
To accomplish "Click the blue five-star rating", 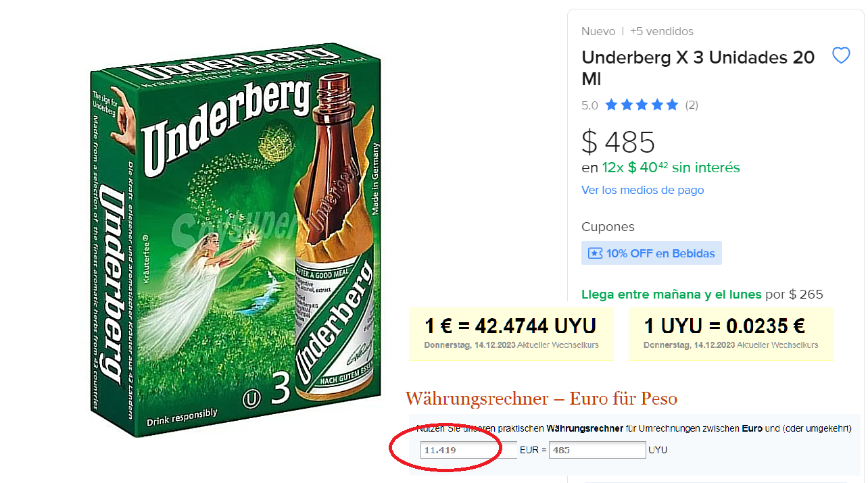I will point(641,105).
